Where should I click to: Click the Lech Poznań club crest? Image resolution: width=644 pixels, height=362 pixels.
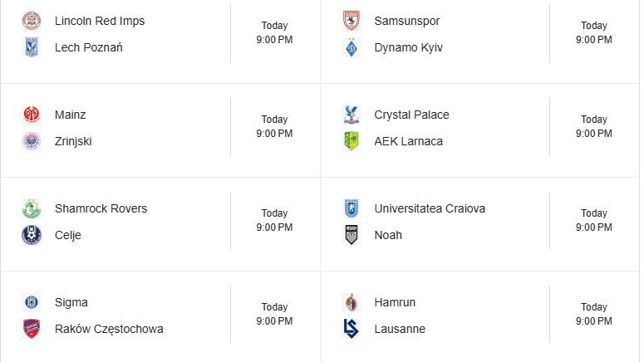pyautogui.click(x=32, y=47)
